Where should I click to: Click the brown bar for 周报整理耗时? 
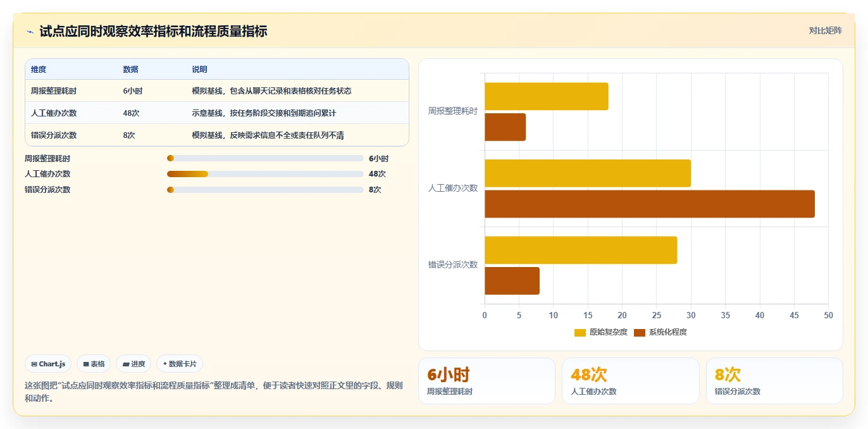pyautogui.click(x=505, y=127)
